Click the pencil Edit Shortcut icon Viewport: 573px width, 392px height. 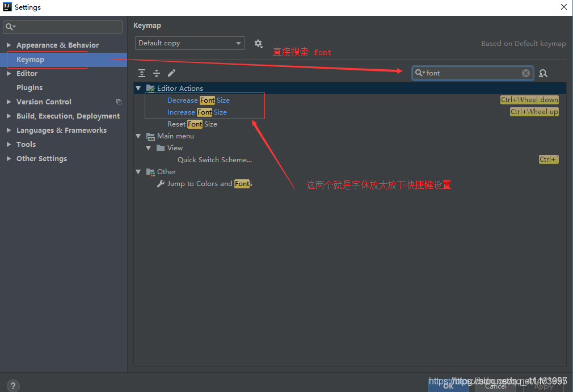[171, 73]
